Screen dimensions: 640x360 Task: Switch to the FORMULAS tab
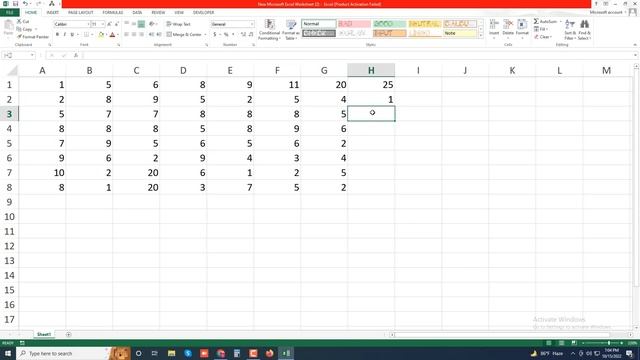113,13
